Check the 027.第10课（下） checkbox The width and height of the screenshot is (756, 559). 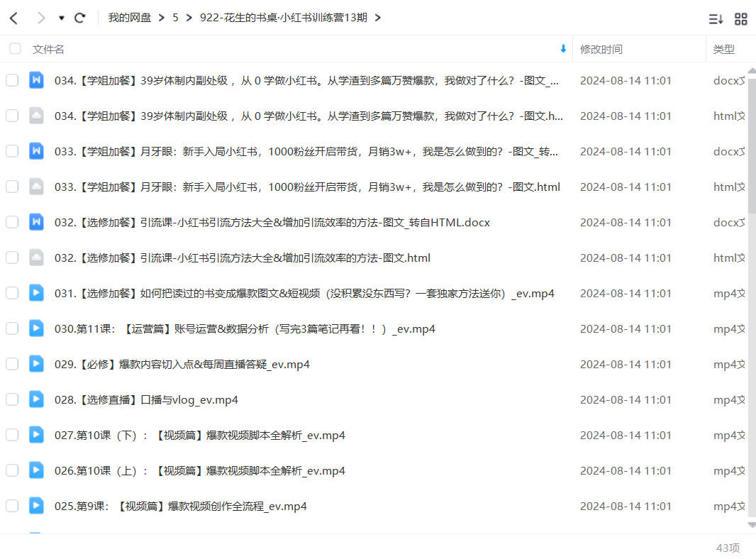point(12,435)
